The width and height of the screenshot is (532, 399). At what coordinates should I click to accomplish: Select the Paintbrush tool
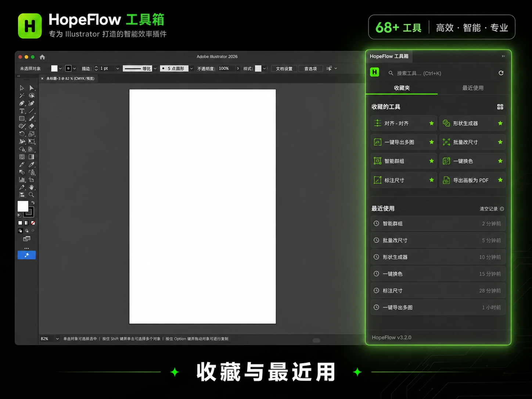pyautogui.click(x=32, y=119)
